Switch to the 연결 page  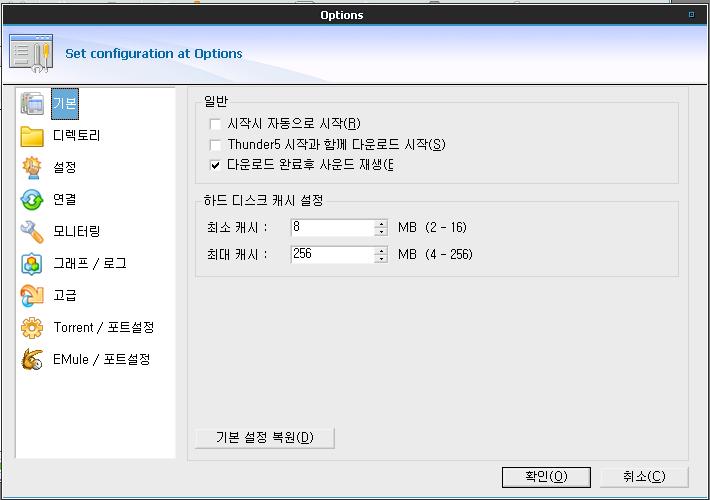(x=65, y=199)
